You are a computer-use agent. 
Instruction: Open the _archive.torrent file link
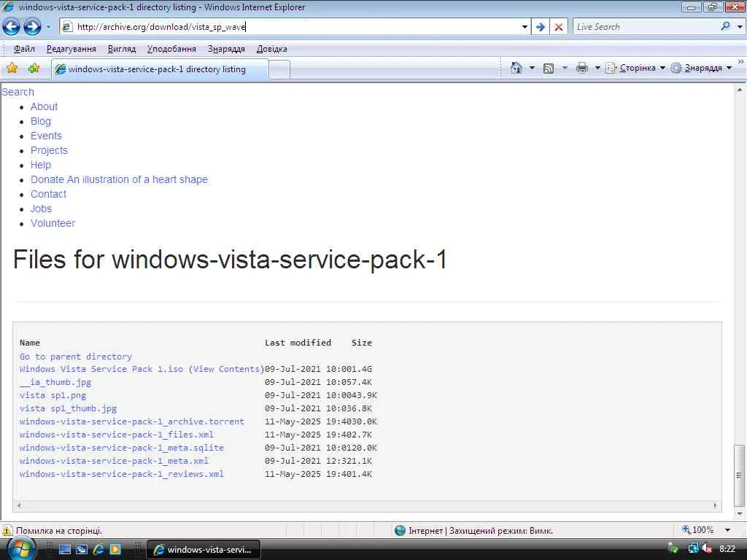(132, 422)
